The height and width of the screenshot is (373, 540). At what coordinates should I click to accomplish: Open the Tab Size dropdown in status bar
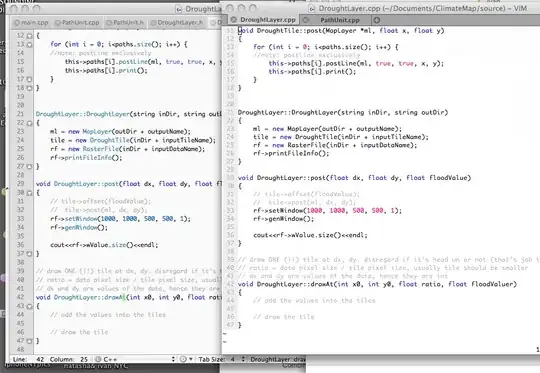pos(222,359)
